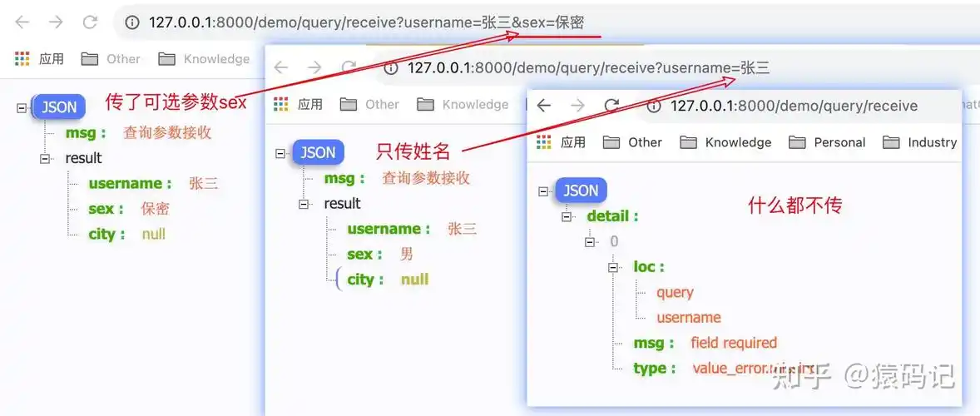The height and width of the screenshot is (416, 980).
Task: Click site info icon beside the sex=保密 URL
Action: pos(131,22)
